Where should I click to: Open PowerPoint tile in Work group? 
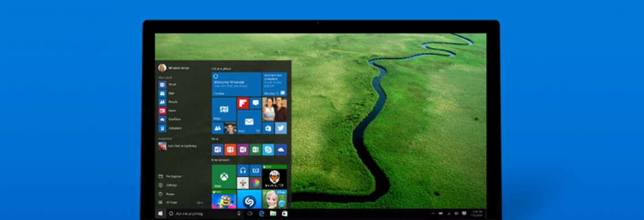(230, 149)
